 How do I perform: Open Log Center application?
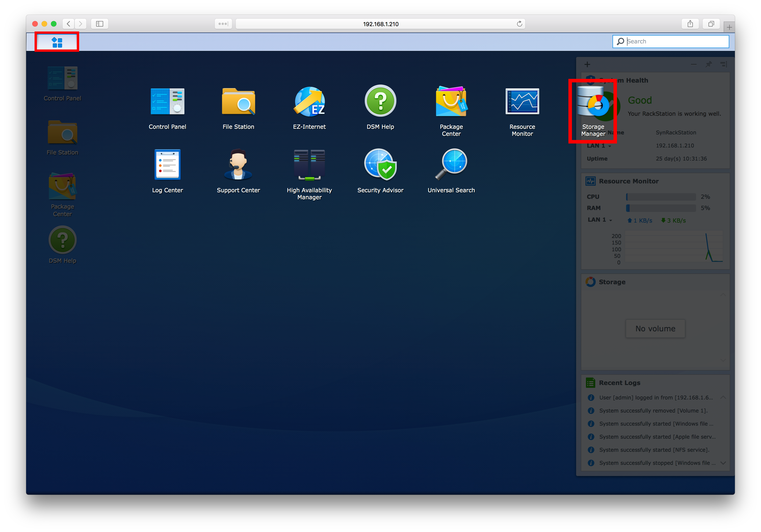pos(167,165)
